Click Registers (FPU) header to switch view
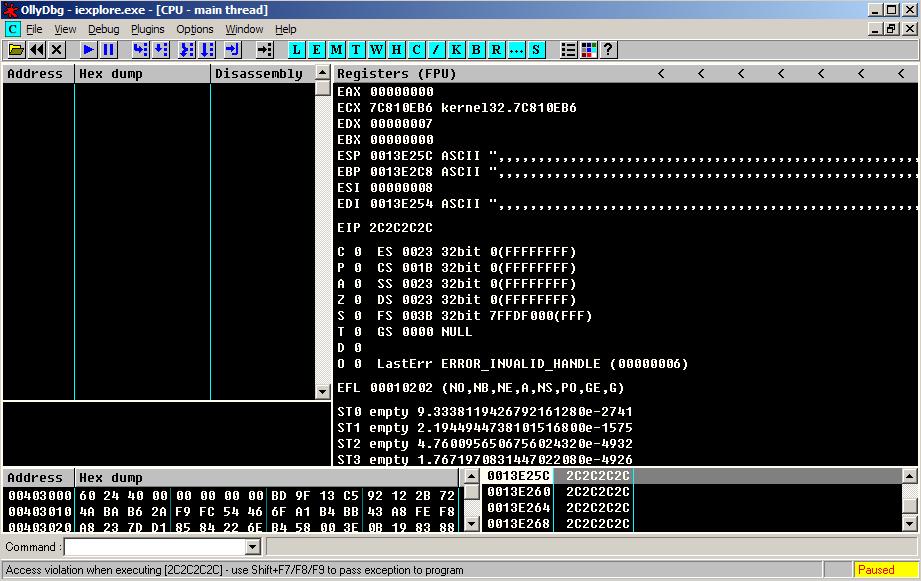The image size is (921, 581). [x=396, y=73]
